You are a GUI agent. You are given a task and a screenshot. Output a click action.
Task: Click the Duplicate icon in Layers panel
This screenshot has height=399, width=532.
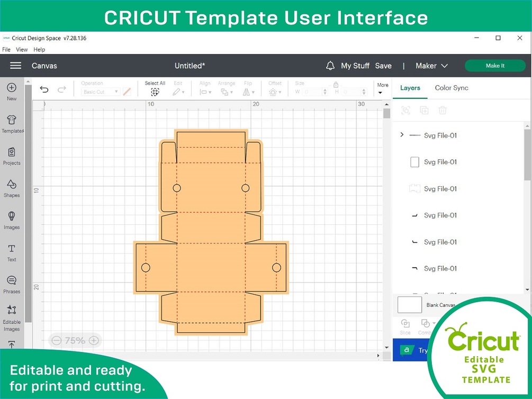coord(424,110)
